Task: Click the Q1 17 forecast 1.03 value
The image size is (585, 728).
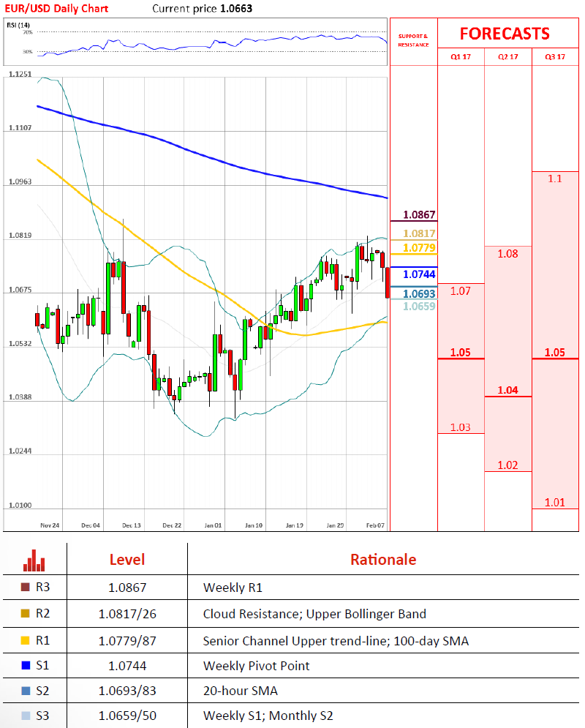Action: pyautogui.click(x=460, y=427)
